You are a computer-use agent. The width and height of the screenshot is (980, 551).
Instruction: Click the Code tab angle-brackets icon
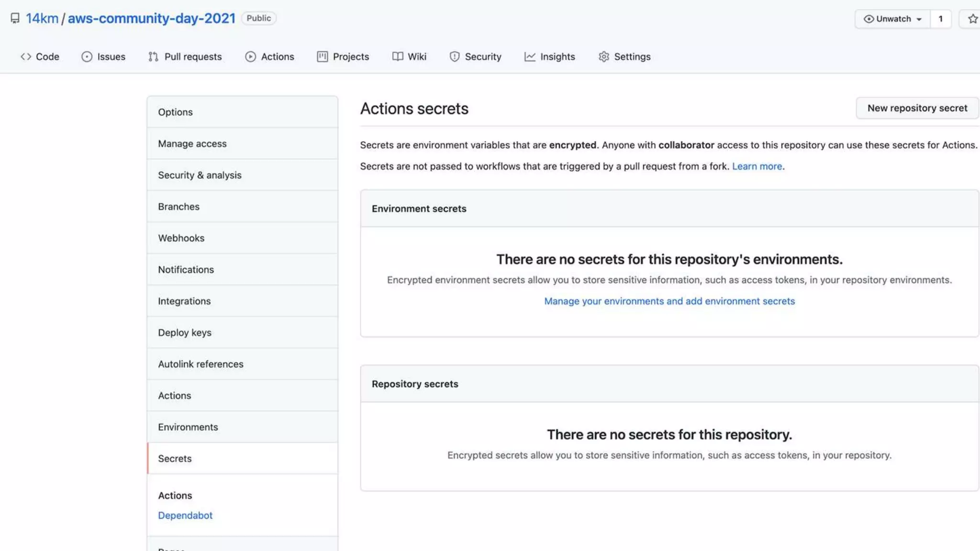pos(26,56)
